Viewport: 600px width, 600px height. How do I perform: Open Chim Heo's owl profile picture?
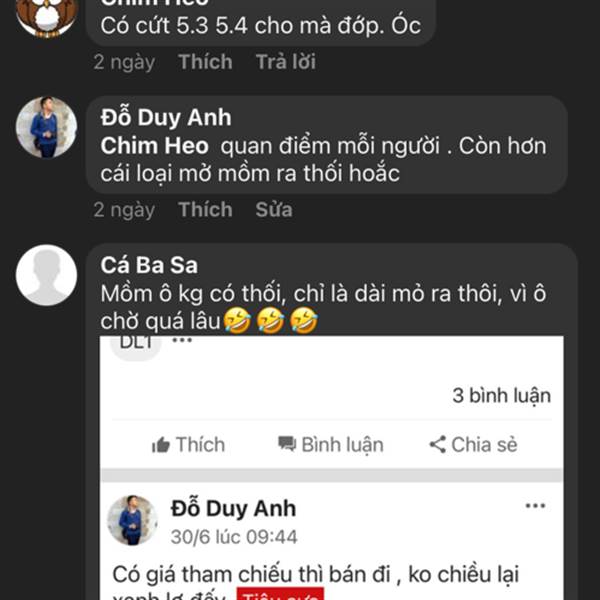[x=46, y=15]
